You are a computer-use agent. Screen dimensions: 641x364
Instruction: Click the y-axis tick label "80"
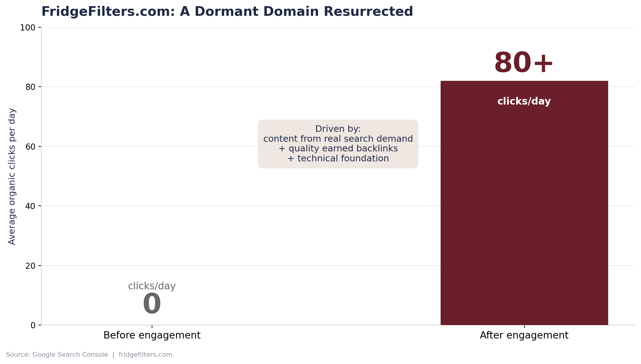tap(30, 87)
